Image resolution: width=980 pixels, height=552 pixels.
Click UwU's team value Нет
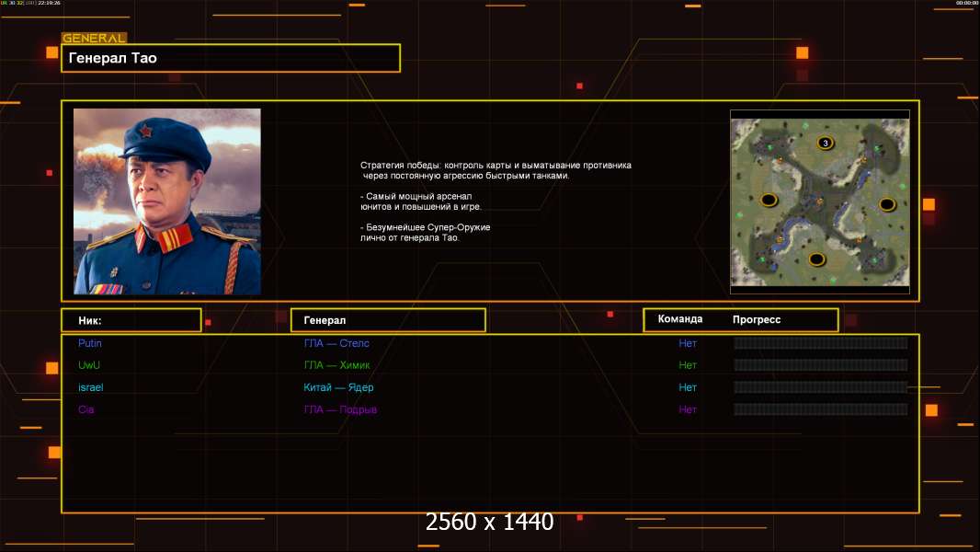(x=688, y=365)
